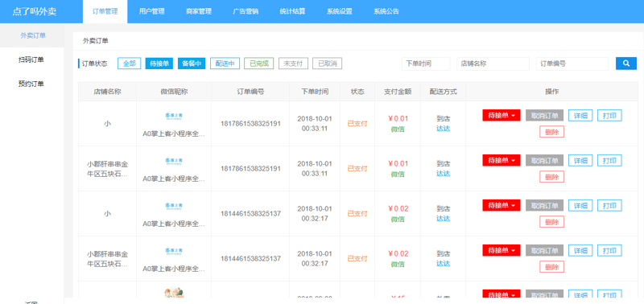Click 删除 for the 小 ¥0.01 order

(x=551, y=132)
